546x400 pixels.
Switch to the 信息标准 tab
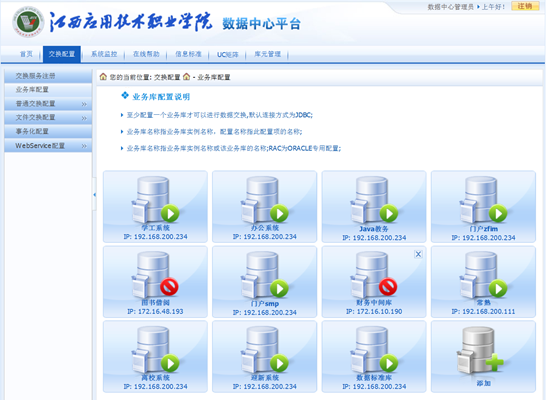pyautogui.click(x=188, y=54)
